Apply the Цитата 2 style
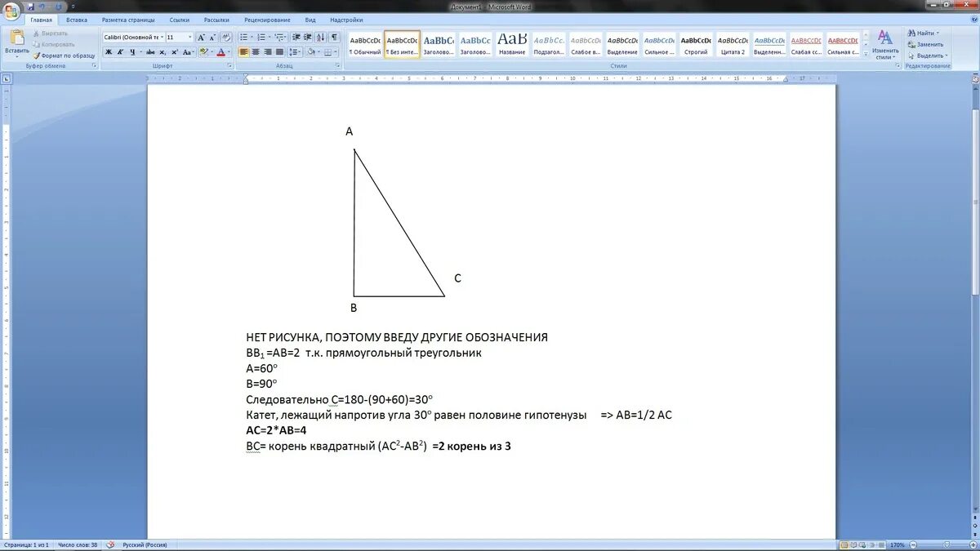980x551 pixels. click(733, 45)
